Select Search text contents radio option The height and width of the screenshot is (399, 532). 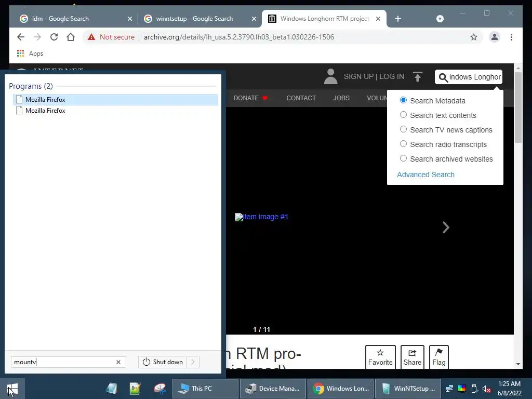pyautogui.click(x=403, y=115)
